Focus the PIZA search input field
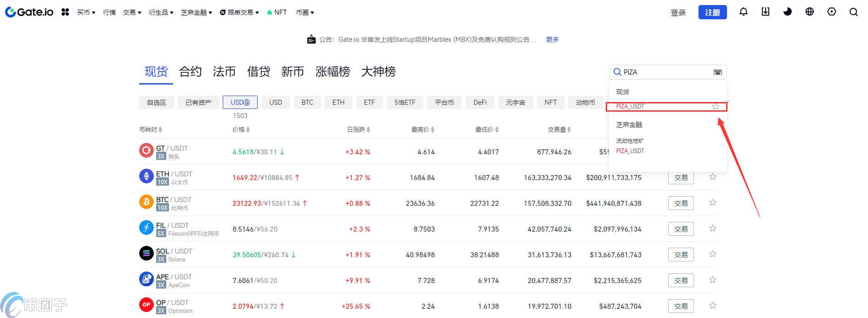 pos(668,72)
